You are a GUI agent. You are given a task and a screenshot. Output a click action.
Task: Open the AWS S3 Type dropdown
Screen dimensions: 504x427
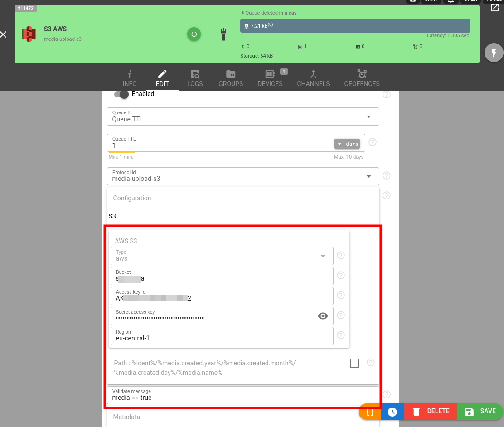(222, 256)
